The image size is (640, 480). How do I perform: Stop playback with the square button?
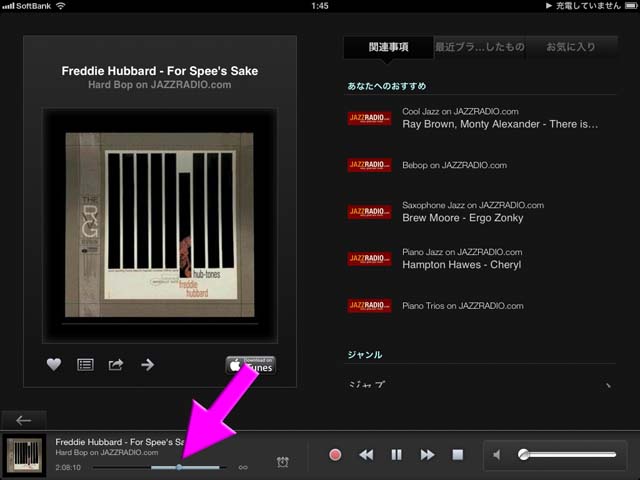458,455
